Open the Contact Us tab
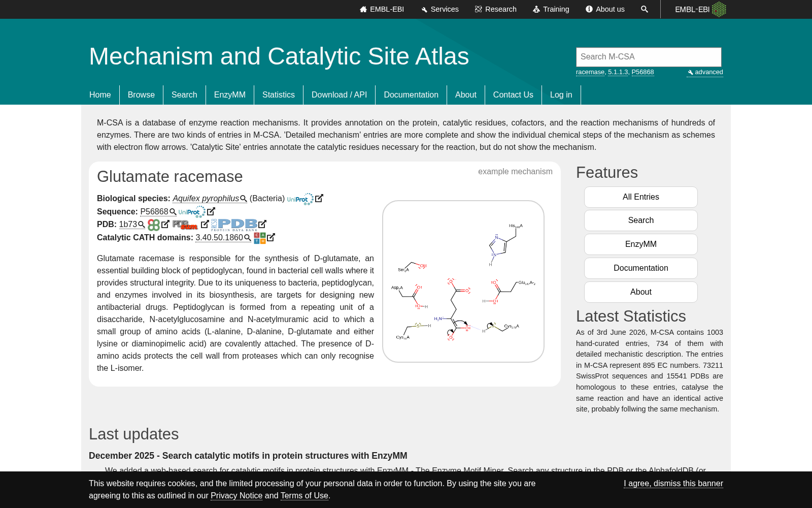The width and height of the screenshot is (812, 508). 513,95
